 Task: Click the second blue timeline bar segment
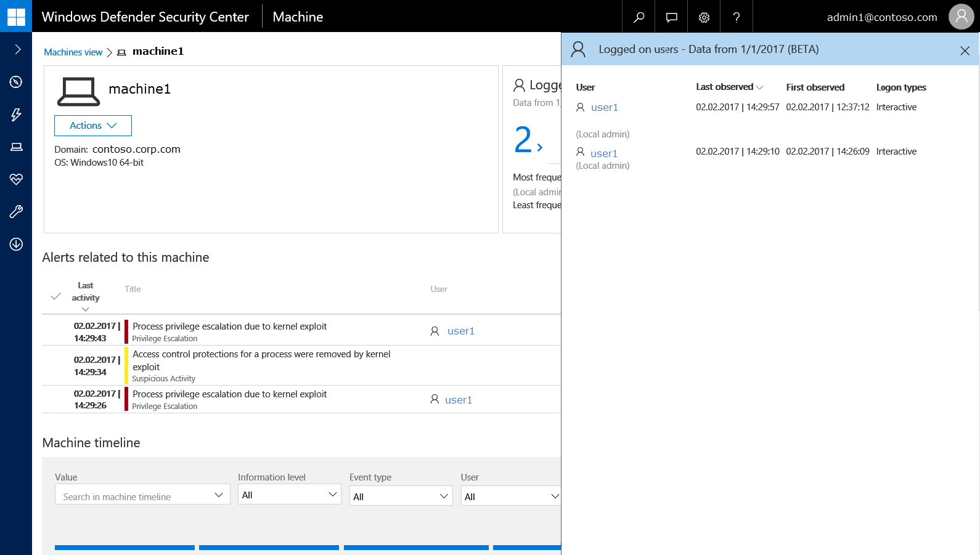269,548
